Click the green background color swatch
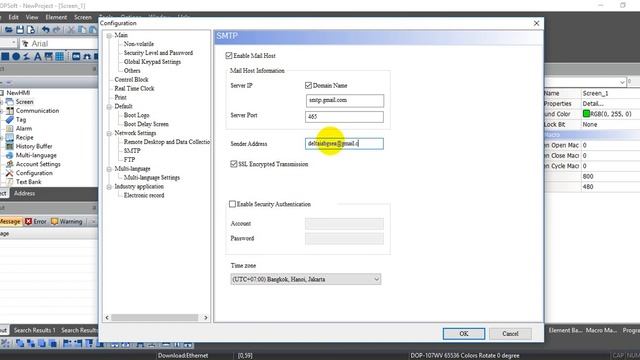The height and width of the screenshot is (360, 640). [587, 114]
